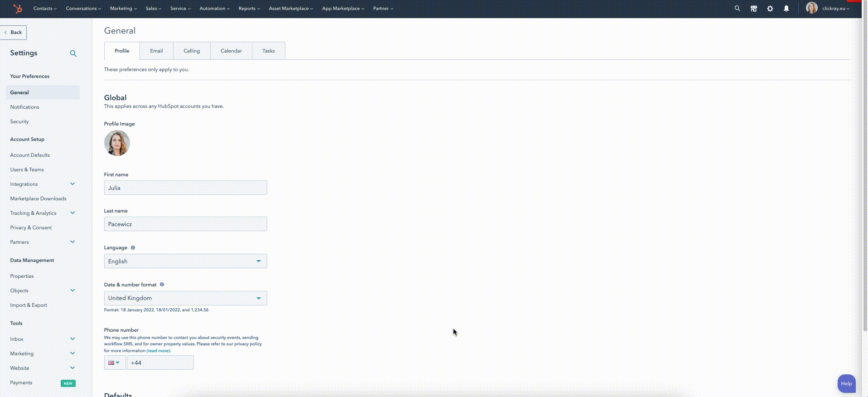868x397 pixels.
Task: Open the UK flag country code selector
Action: (115, 363)
